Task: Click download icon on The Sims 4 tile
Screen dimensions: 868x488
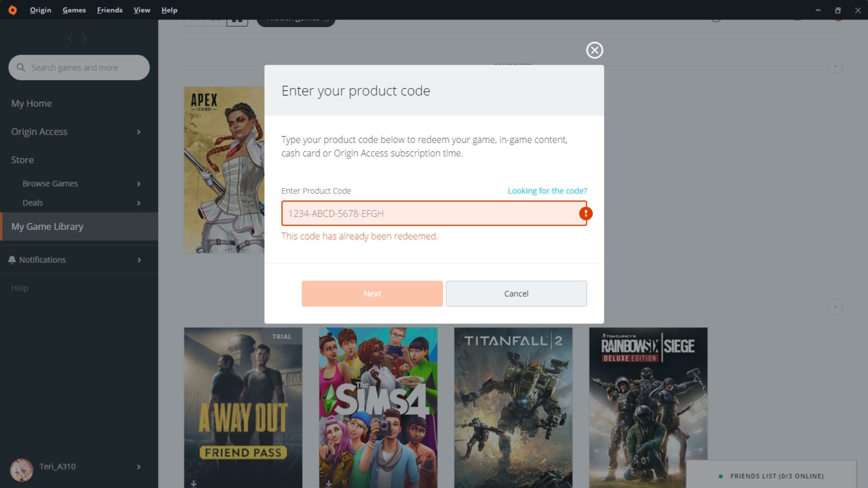Action: pyautogui.click(x=329, y=483)
